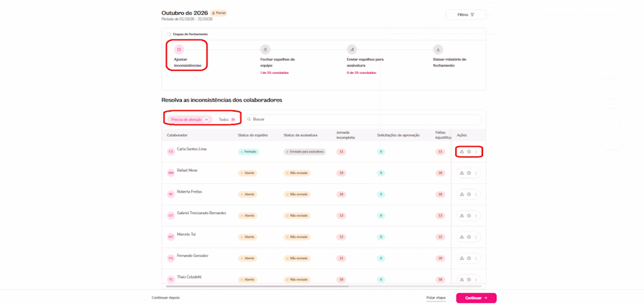Screen dimensions: 644x305
Task: Click Solicitações value 0 for Gabriel Trevizanuto
Action: pos(381,216)
